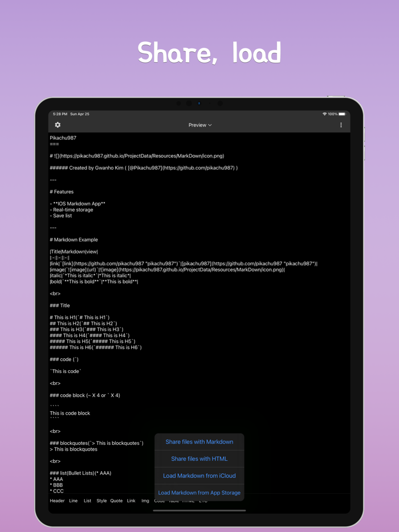Tap Line in the bottom toolbar
399x532 pixels.
(74, 501)
